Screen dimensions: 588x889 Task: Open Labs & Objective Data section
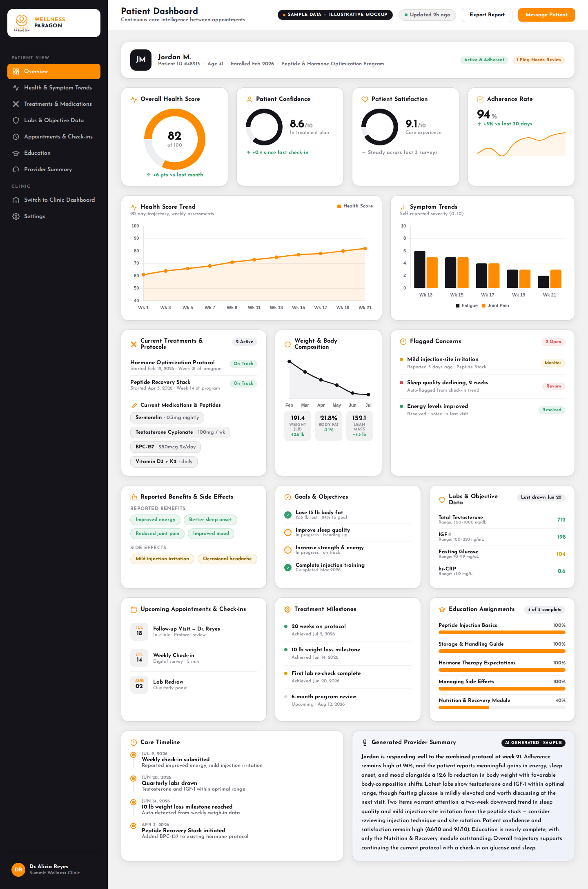(54, 120)
